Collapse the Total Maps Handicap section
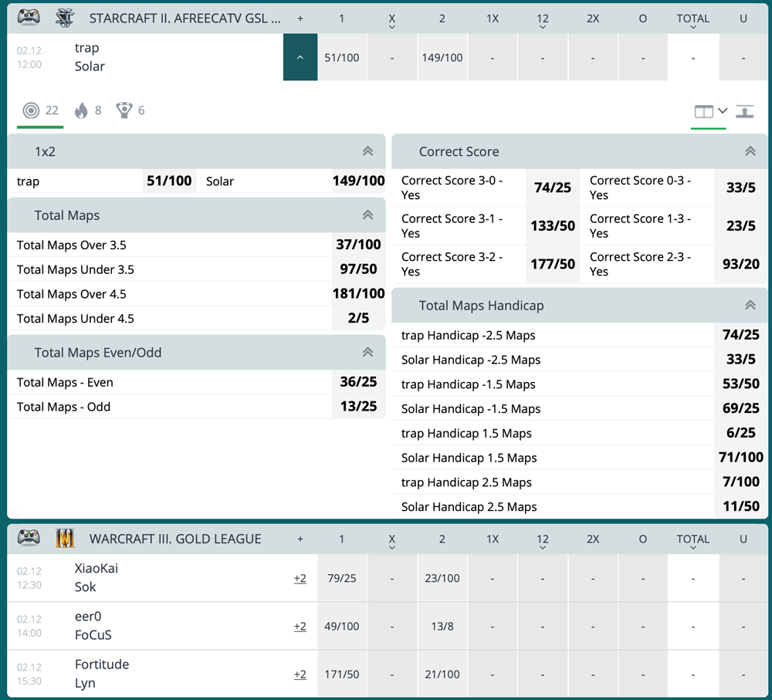This screenshot has width=772, height=700. coord(750,305)
